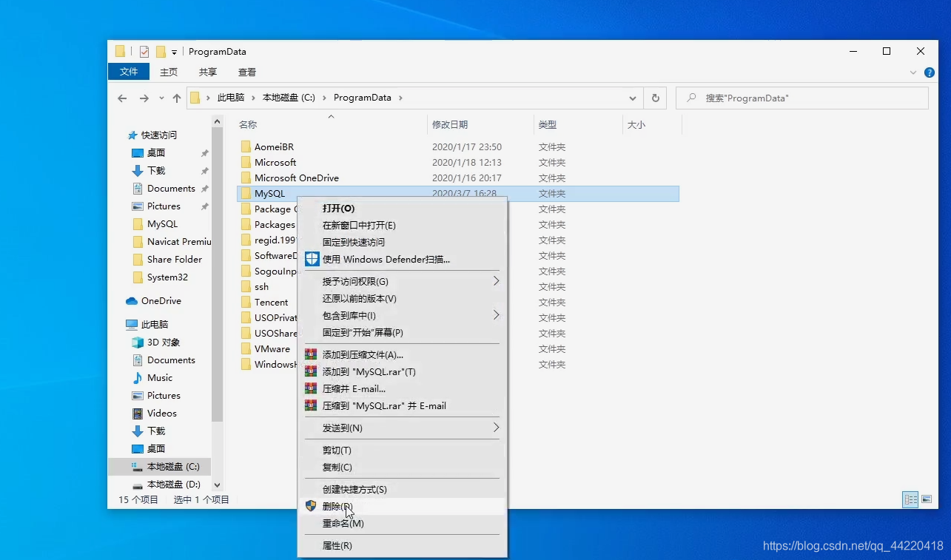Select Open in new window (在新窗口中打开)

click(x=402, y=226)
